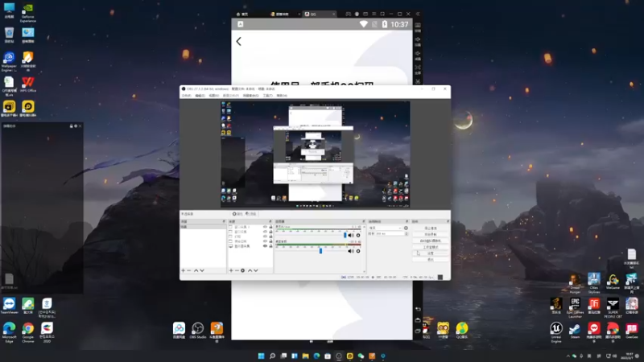Open Epic Games Launcher shortcut
Screen dimensions: 644x362
(575, 307)
